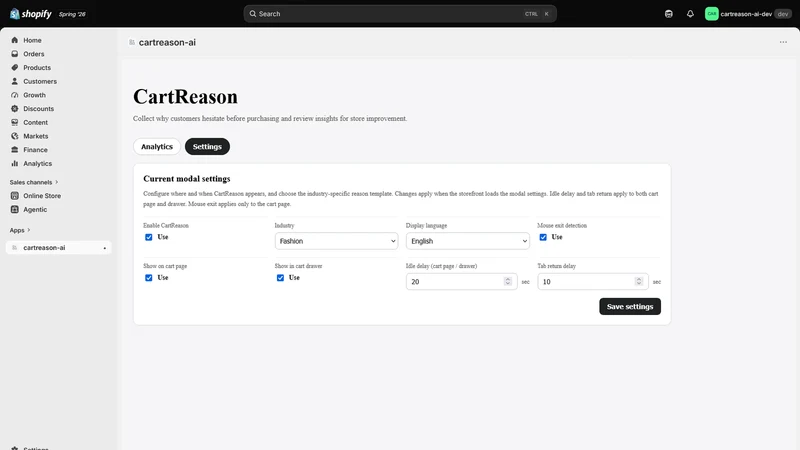Open the Display language dropdown

467,241
